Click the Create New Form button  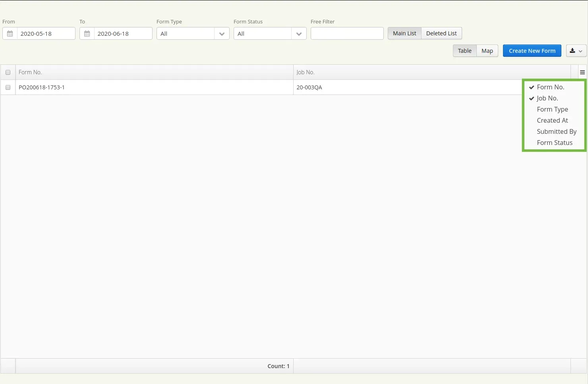(x=532, y=50)
